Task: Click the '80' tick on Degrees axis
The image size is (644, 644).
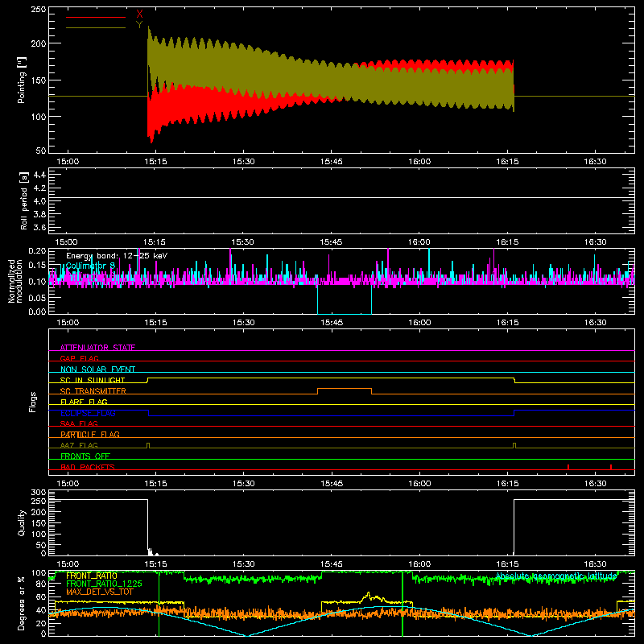Action: tap(41, 584)
